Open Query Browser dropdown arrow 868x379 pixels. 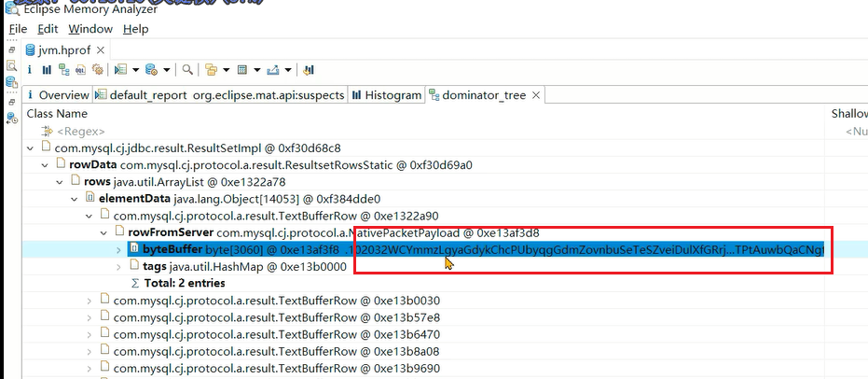pyautogui.click(x=167, y=70)
